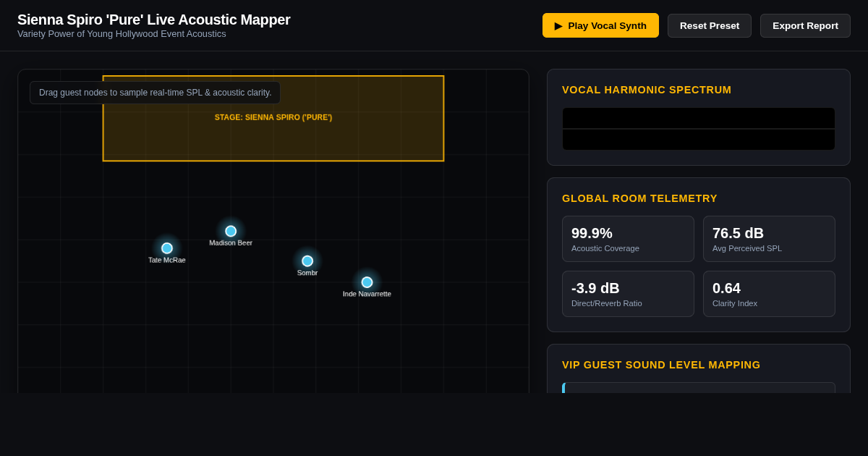Screen dimensions: 868x456
Task: Click the 76.5 dB Avg Perceived SPL card
Action: [769, 239]
